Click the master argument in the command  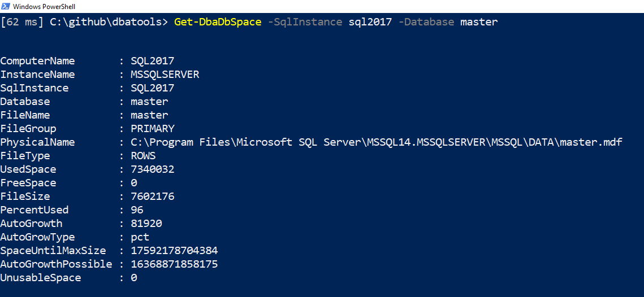tap(479, 22)
